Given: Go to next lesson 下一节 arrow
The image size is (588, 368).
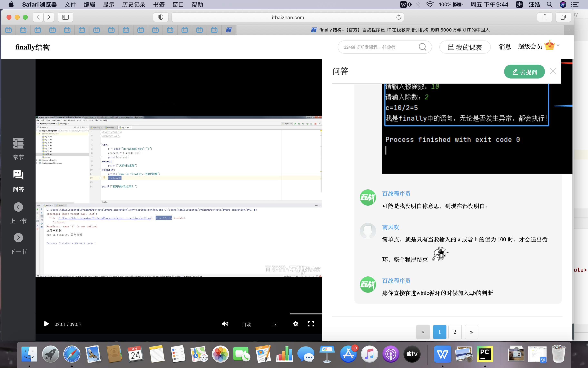Looking at the screenshot, I should [x=18, y=238].
